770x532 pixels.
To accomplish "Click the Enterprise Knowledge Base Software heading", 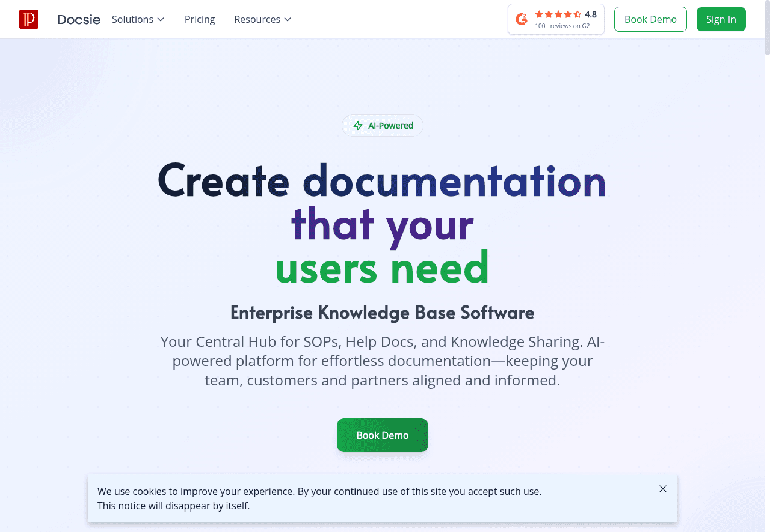I will (x=382, y=313).
